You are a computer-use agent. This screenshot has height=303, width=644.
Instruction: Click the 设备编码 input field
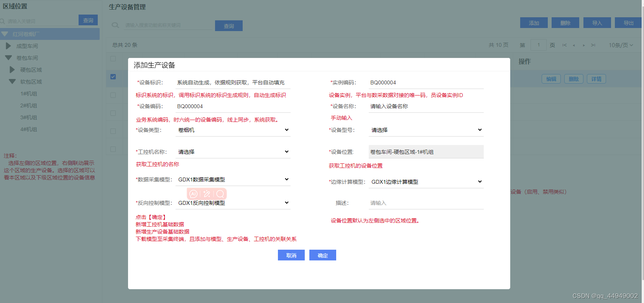click(233, 106)
